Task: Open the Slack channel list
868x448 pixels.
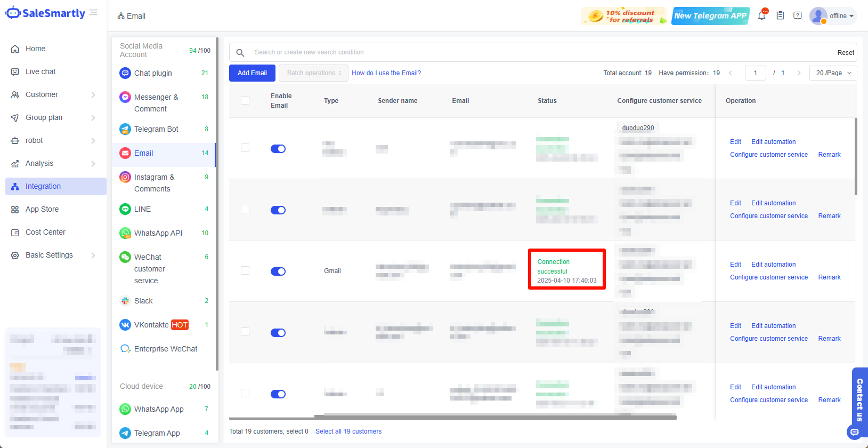Action: pos(143,301)
